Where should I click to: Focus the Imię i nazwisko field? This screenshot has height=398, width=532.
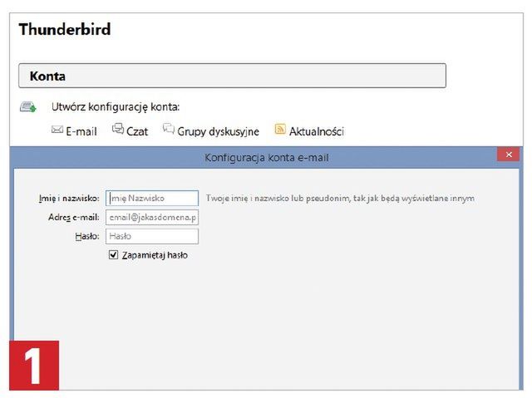pos(152,198)
